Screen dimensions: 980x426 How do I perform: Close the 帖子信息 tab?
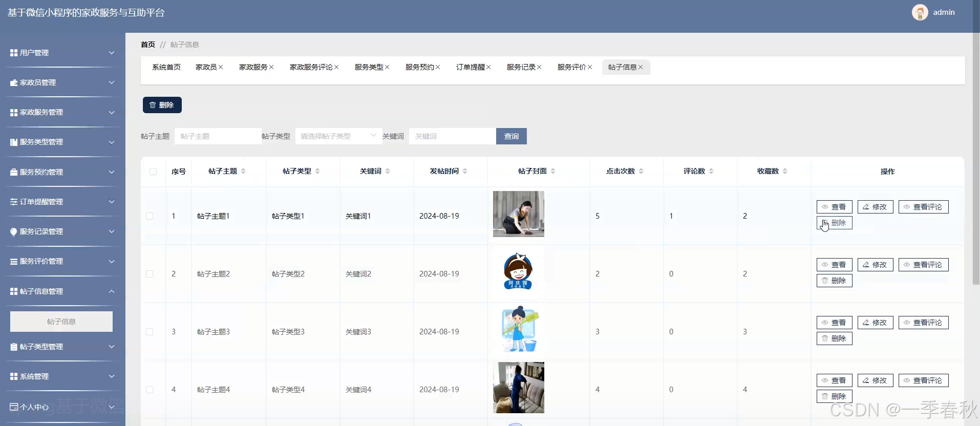pyautogui.click(x=641, y=67)
